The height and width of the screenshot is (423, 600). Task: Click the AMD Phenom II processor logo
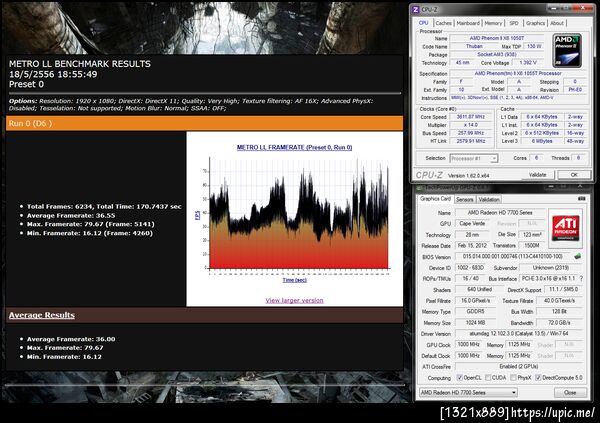pos(567,51)
